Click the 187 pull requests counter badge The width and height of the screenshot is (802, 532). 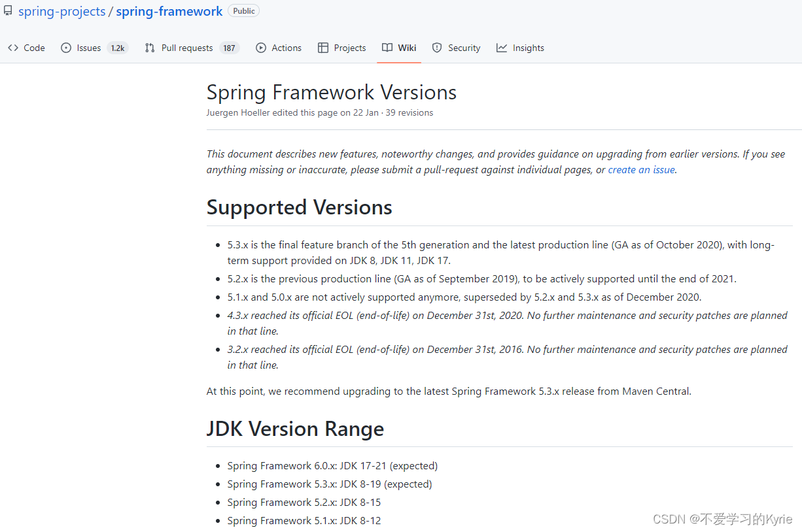pos(229,47)
